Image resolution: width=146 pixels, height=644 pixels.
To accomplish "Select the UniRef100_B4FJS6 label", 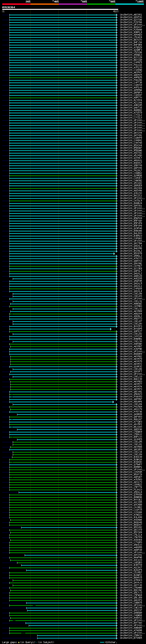I will tap(131, 42).
